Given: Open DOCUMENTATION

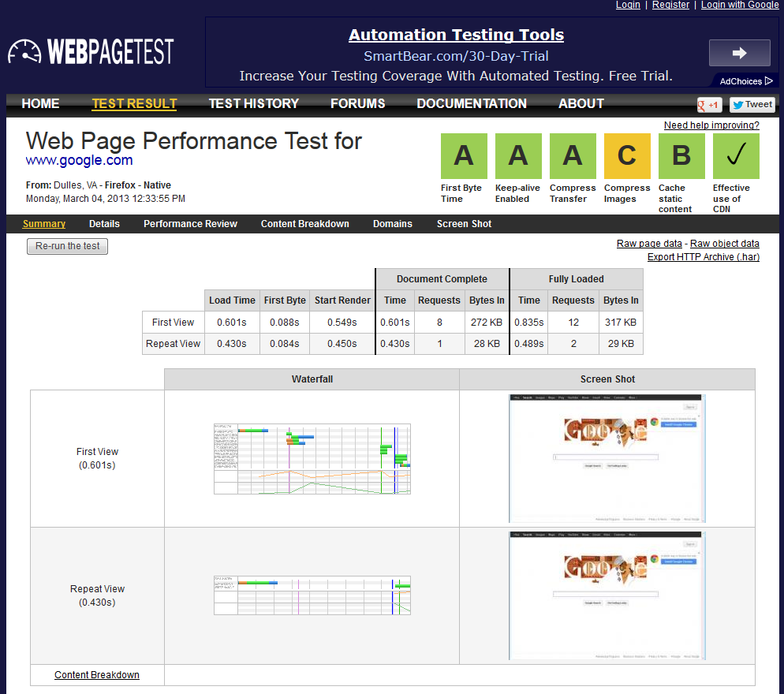Looking at the screenshot, I should [x=472, y=103].
